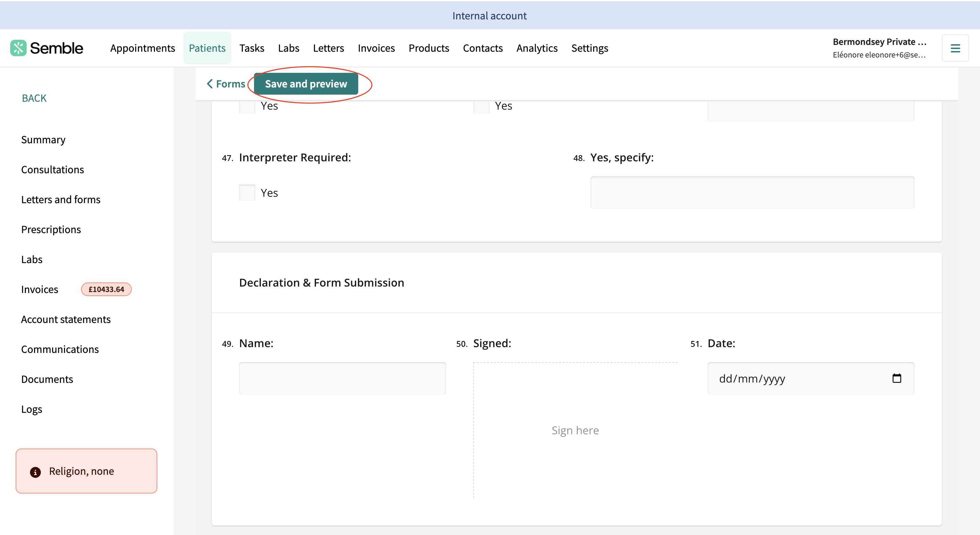Click the Religion, none alert banner
Viewport: 980px width, 535px height.
coord(86,471)
